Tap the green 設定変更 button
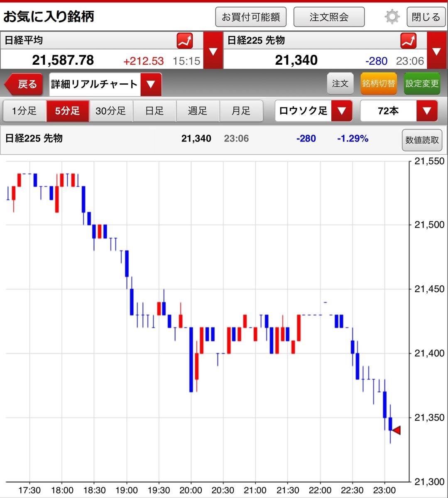Image resolution: width=448 pixels, height=498 pixels. (x=422, y=83)
